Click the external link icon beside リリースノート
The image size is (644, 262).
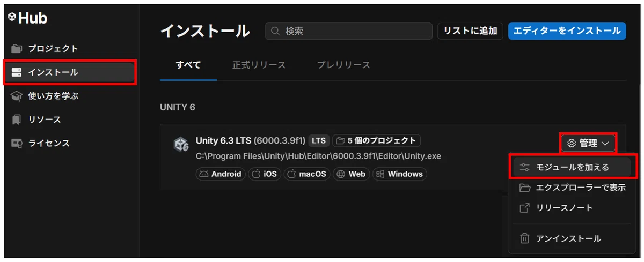point(525,207)
